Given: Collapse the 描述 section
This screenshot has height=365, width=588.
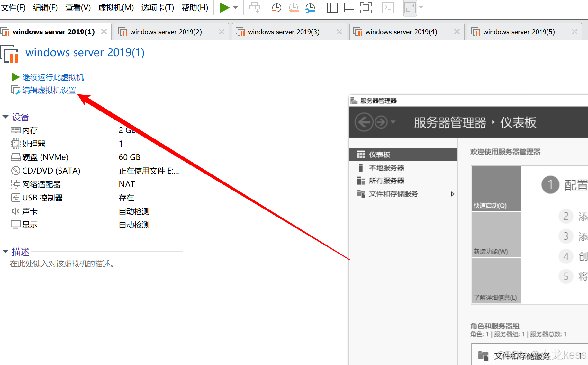Looking at the screenshot, I should pyautogui.click(x=5, y=252).
